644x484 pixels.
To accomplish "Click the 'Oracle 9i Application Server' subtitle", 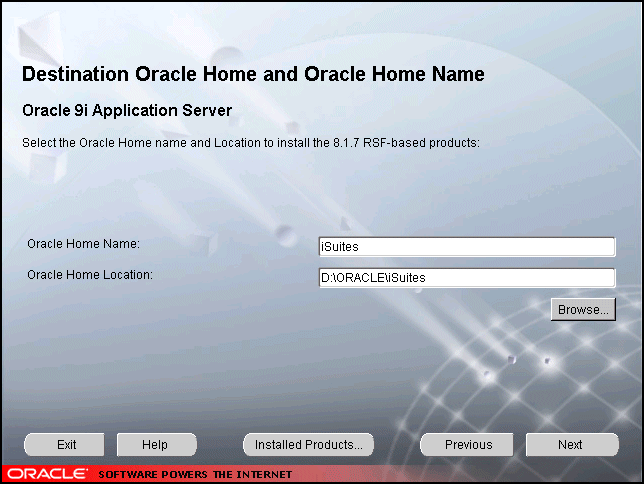I will click(x=127, y=111).
